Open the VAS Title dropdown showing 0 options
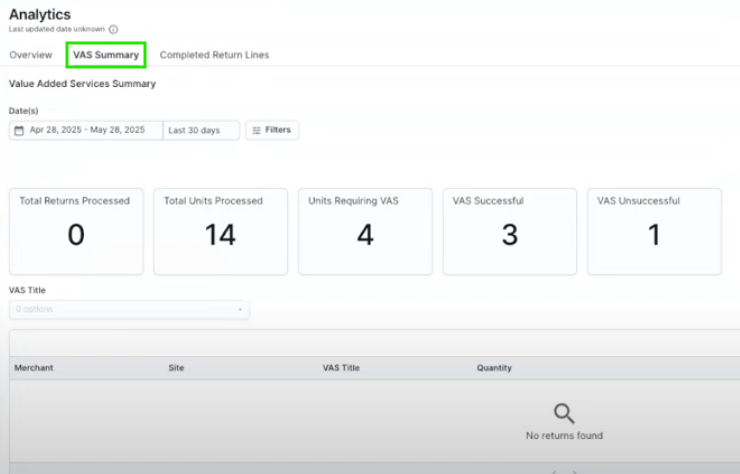Image resolution: width=740 pixels, height=474 pixels. (129, 309)
